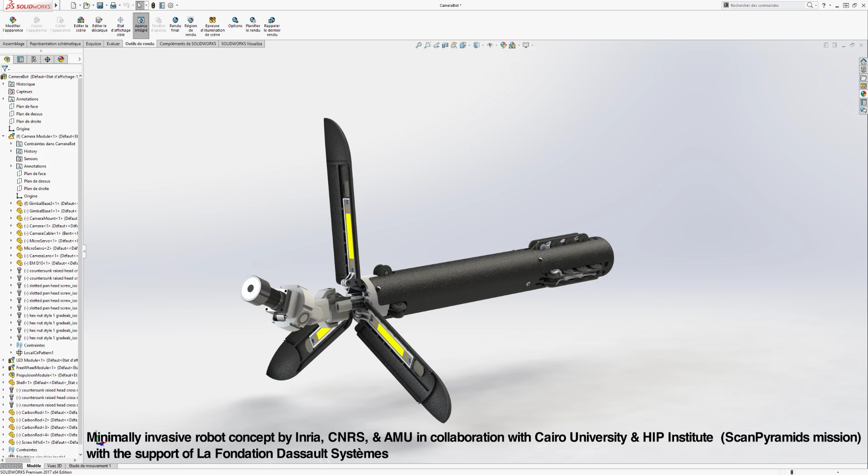
Task: Collapse the Camera Module<1> tree node
Action: point(4,136)
